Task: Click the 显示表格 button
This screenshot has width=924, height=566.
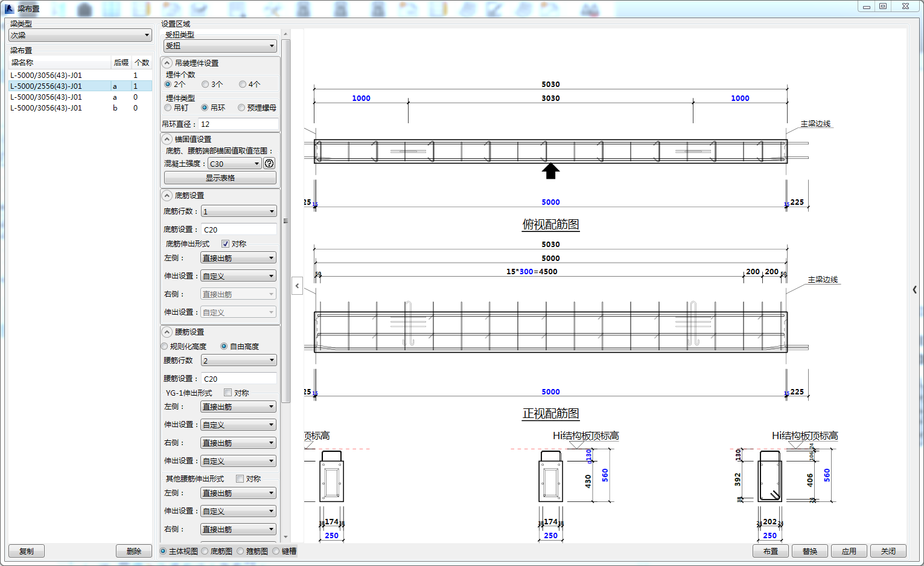Action: click(220, 178)
